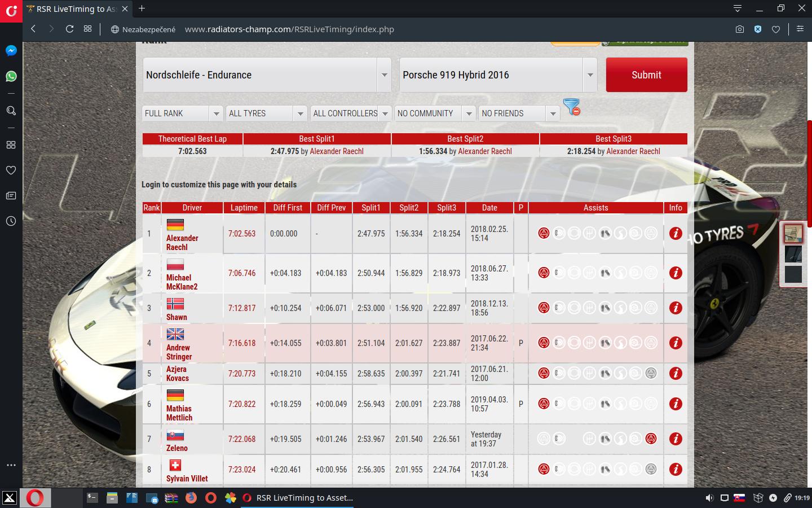Add page to bookmarks via heart icon
The image size is (812, 508).
coord(776,29)
